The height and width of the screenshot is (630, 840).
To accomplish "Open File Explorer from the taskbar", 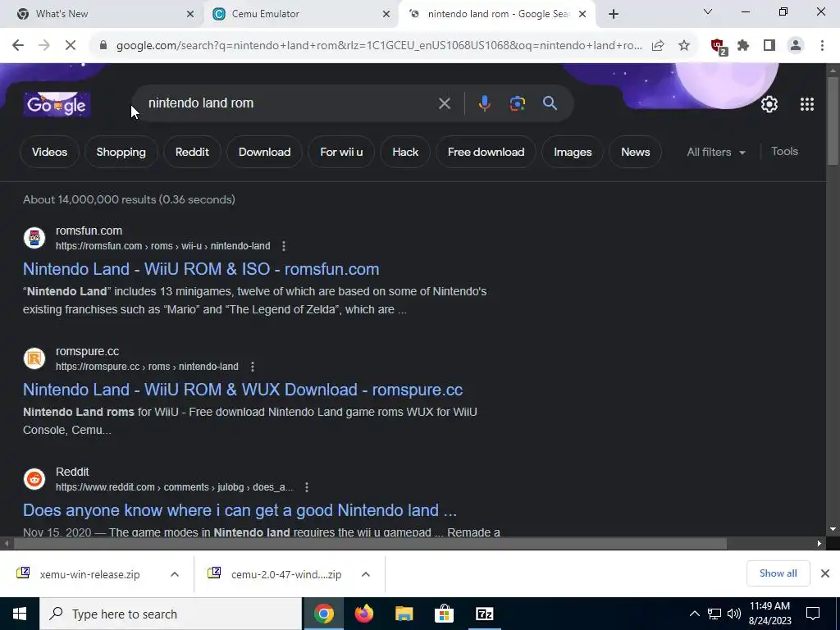I will (404, 614).
